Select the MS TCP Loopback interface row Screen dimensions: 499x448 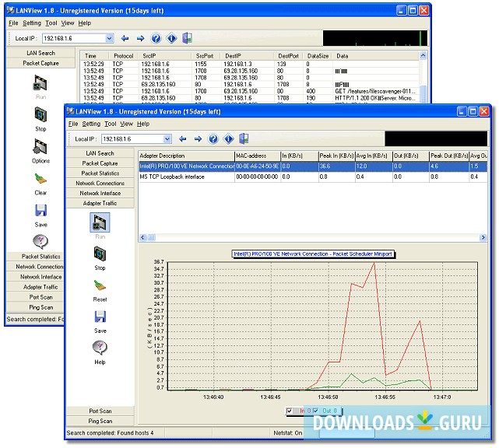click(x=313, y=177)
